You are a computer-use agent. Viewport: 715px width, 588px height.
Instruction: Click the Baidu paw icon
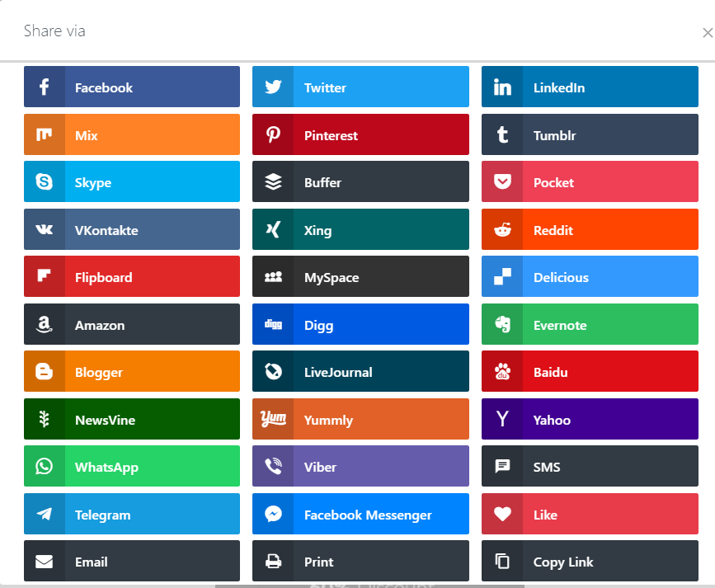(x=502, y=371)
